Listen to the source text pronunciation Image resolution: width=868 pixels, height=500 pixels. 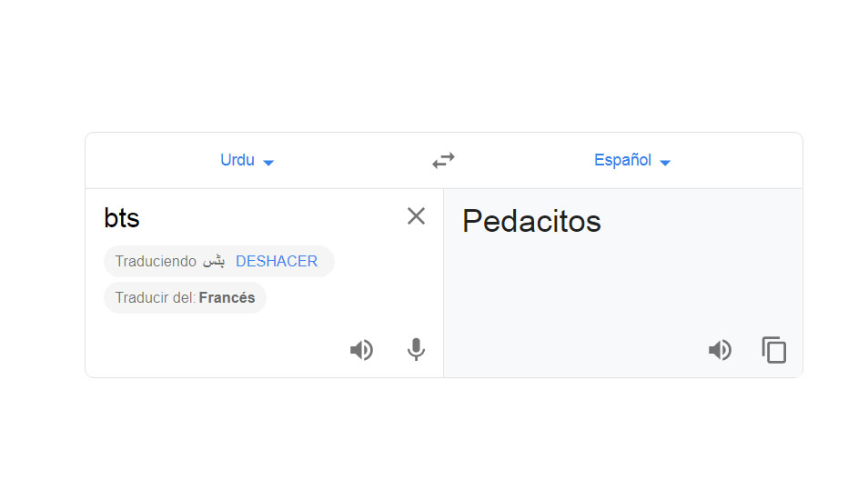pos(361,350)
